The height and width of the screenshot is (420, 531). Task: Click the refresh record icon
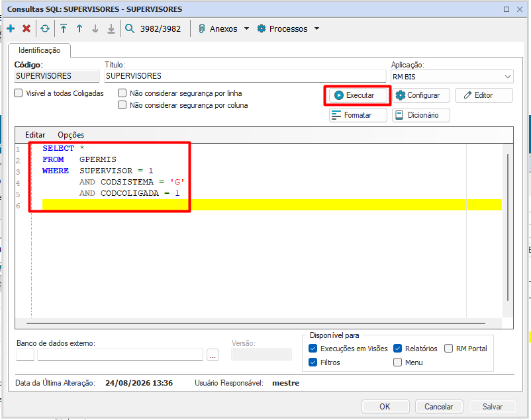[x=45, y=28]
